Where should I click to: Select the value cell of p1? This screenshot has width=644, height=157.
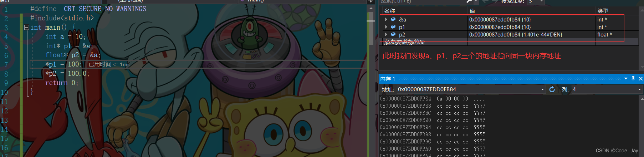click(532, 27)
